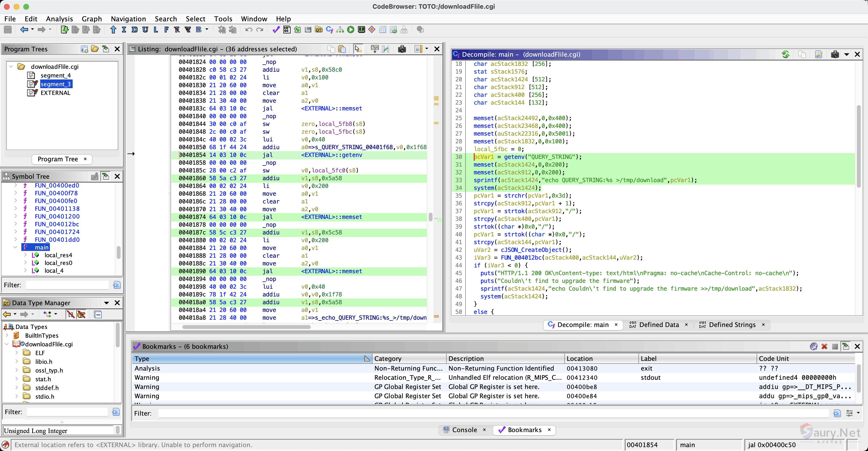This screenshot has width=868, height=451.
Task: Click the green Script Manager play icon
Action: 350,30
